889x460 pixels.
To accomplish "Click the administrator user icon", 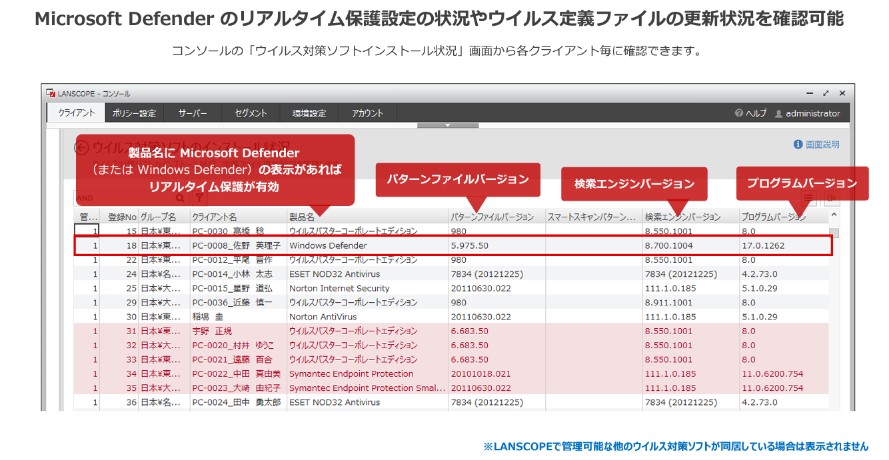I will (779, 113).
